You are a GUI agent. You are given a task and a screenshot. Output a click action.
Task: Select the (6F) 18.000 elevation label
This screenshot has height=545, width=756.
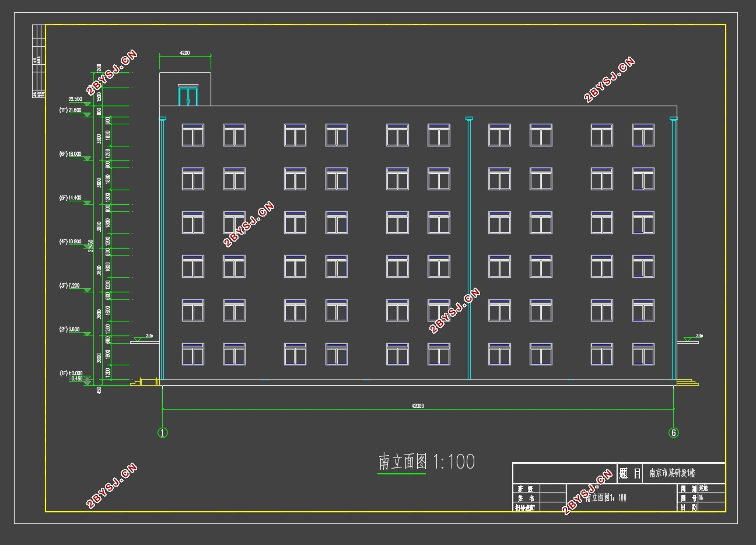click(70, 154)
